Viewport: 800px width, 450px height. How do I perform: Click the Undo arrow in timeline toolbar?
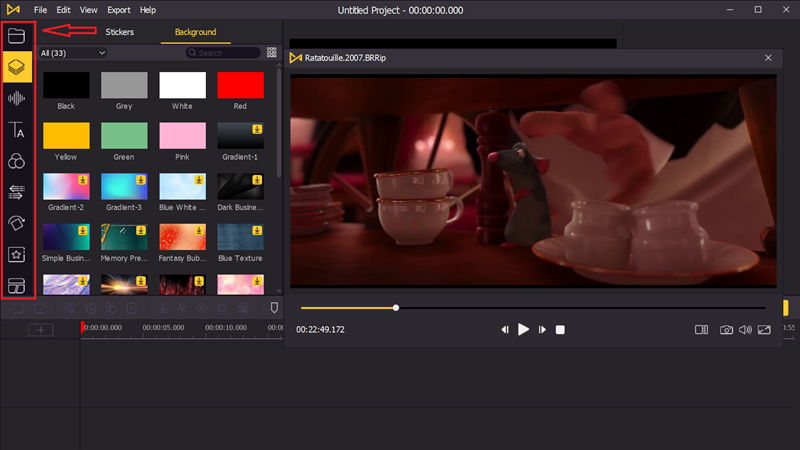(x=18, y=308)
